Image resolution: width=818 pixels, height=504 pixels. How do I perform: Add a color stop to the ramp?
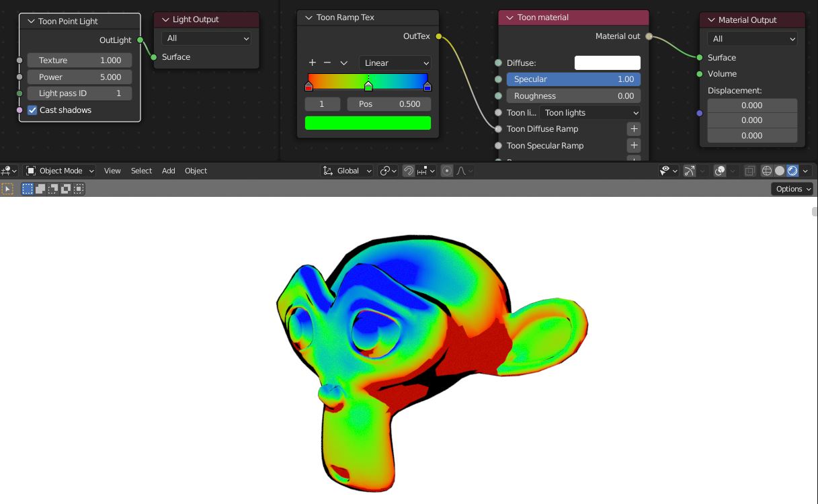pos(312,62)
